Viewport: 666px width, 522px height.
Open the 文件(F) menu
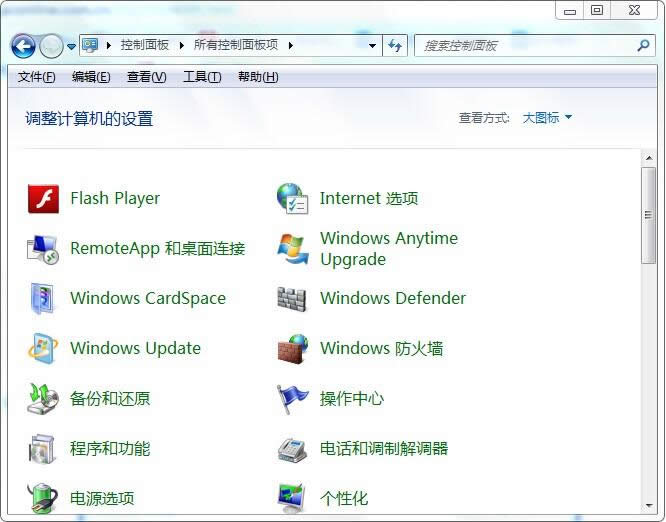pyautogui.click(x=37, y=77)
